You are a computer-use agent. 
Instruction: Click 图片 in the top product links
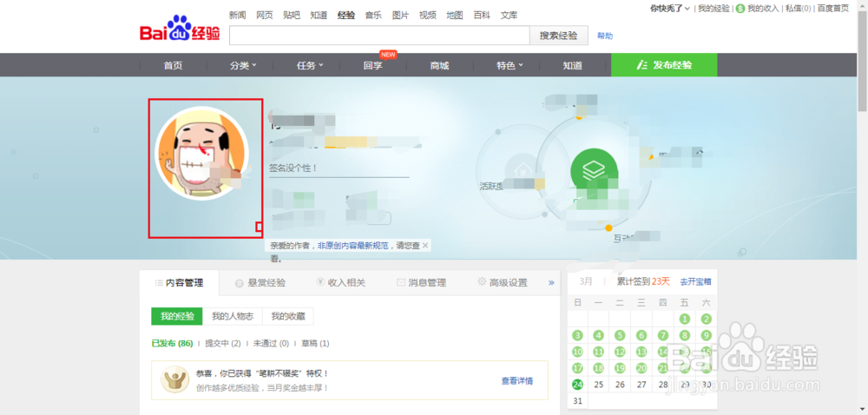click(400, 16)
